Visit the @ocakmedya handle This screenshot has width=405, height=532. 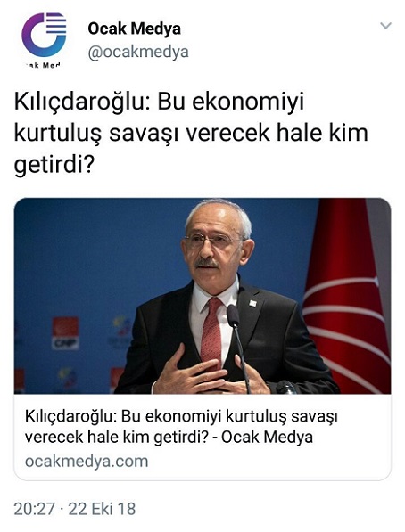coord(138,52)
